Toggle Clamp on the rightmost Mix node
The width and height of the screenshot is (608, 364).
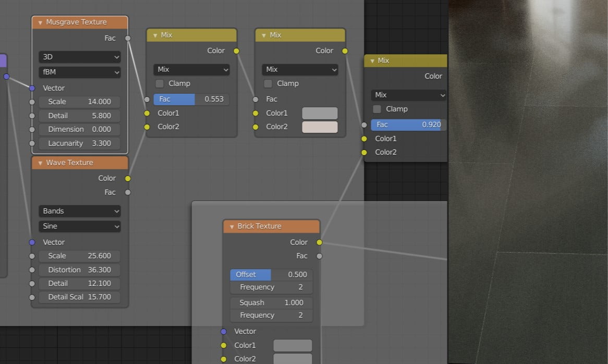tap(376, 109)
